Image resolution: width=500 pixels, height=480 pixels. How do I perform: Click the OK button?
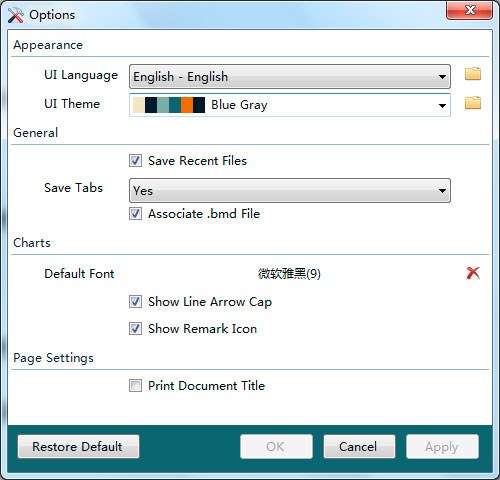pyautogui.click(x=276, y=446)
